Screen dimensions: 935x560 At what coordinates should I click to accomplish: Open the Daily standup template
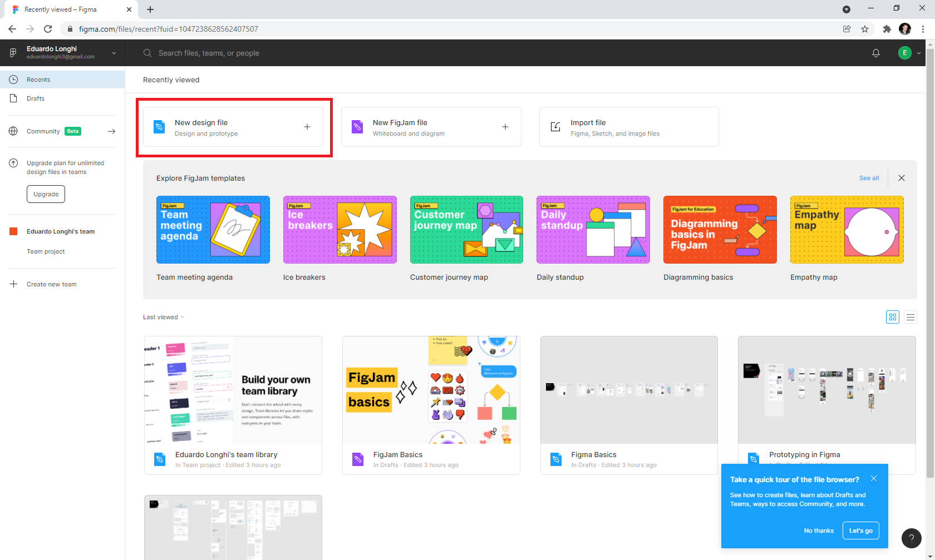tap(593, 230)
